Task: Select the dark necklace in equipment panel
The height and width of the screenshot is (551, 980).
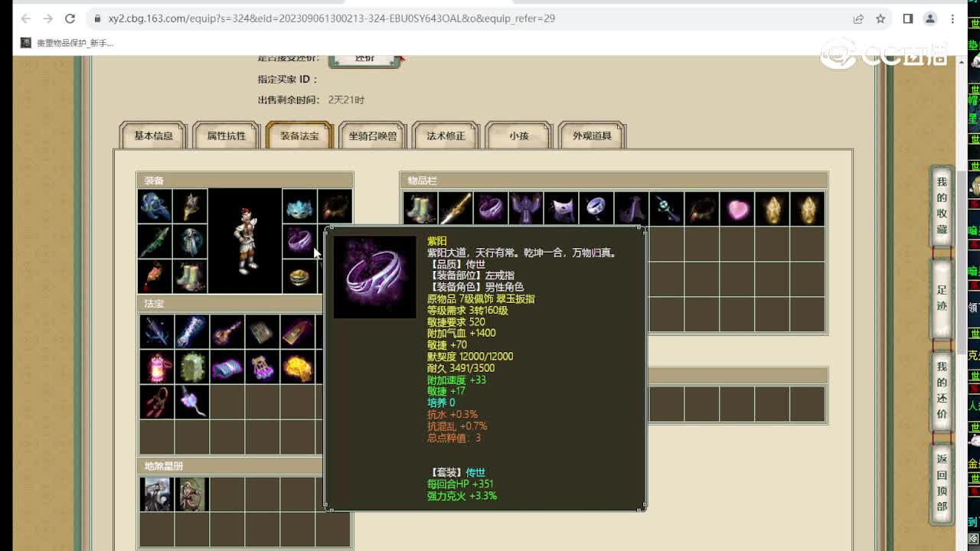Action: tap(335, 207)
